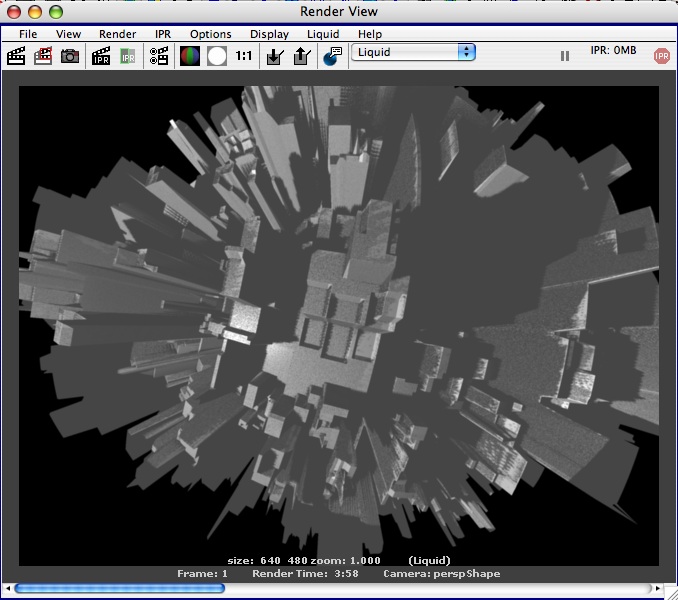678x600 pixels.
Task: Open the Render Settings icon
Action: coord(159,56)
